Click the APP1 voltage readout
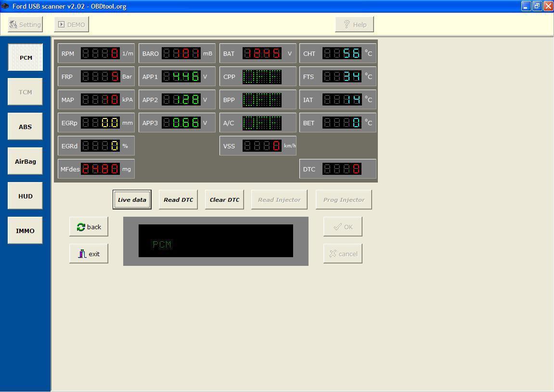Screen dimensions: 554x392 181,77
